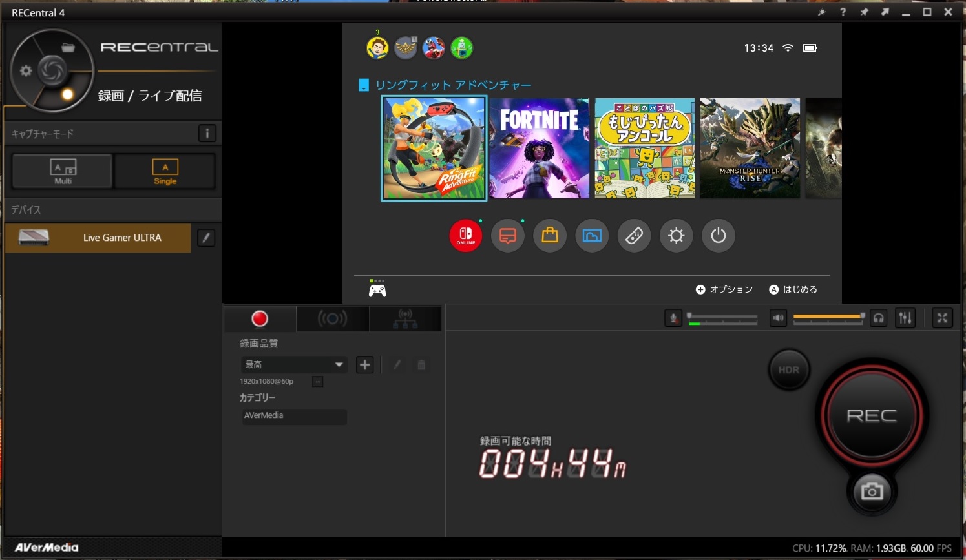
Task: Toggle the HDR button
Action: point(789,370)
